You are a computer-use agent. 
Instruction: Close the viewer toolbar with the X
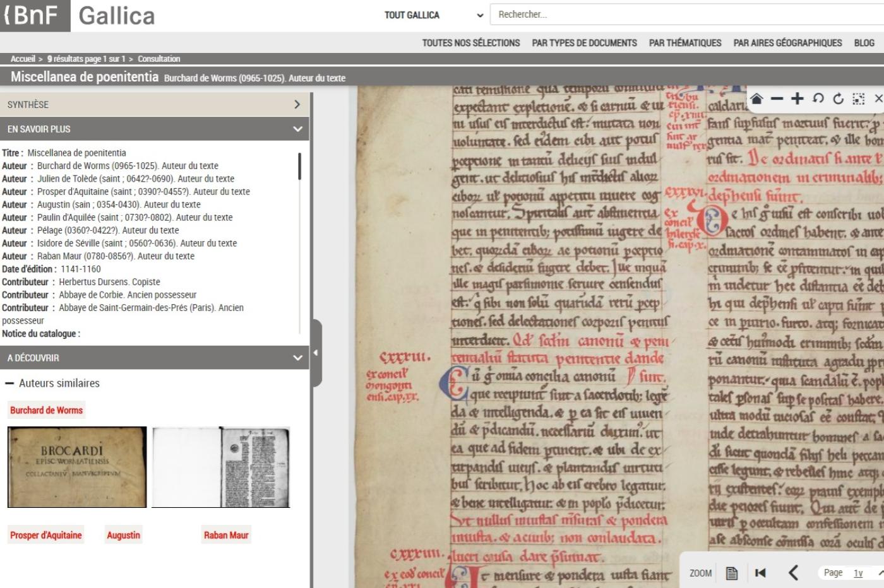(878, 98)
